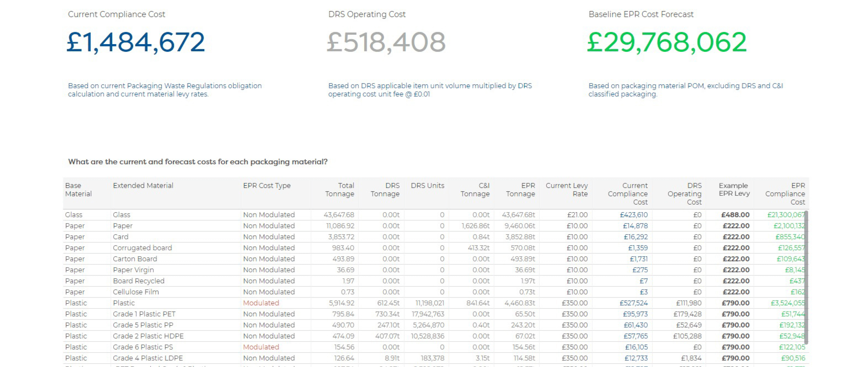
Task: Click £21,300,067 EPR cost for Glass
Action: [x=786, y=215]
